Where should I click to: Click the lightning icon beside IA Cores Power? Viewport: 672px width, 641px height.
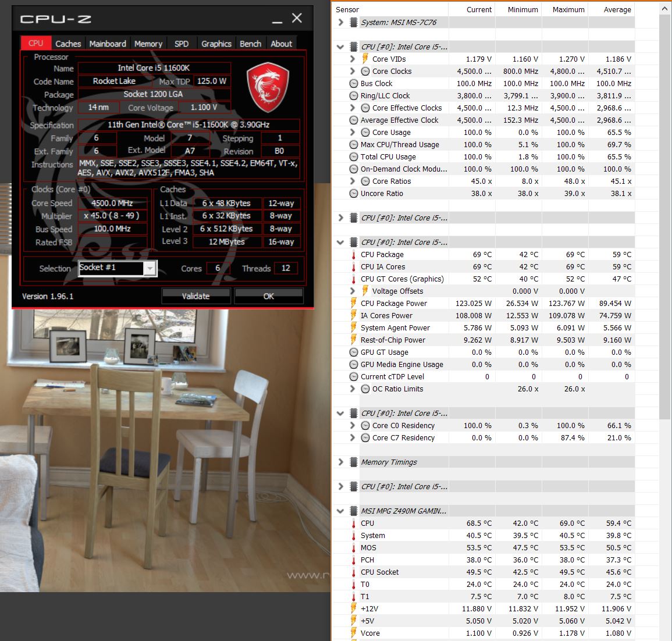click(354, 315)
